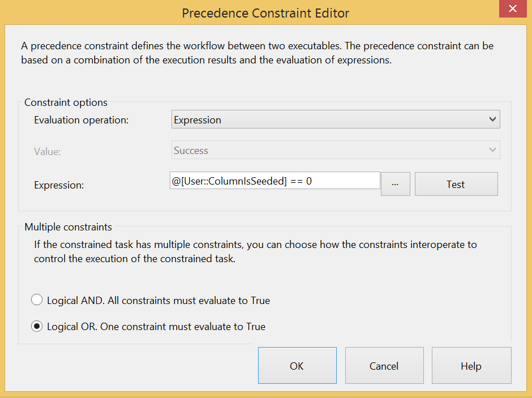Click the "Multiple constraints" group heading
The height and width of the screenshot is (398, 532).
click(68, 227)
